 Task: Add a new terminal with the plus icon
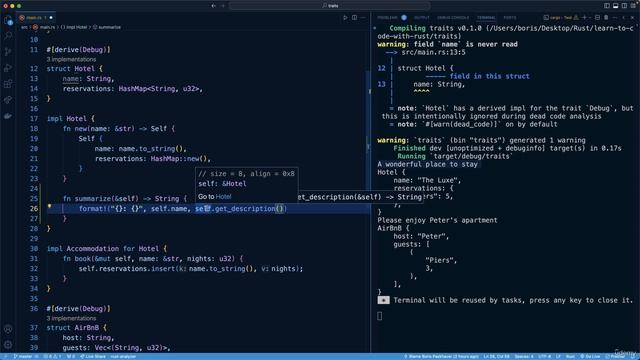[584, 18]
